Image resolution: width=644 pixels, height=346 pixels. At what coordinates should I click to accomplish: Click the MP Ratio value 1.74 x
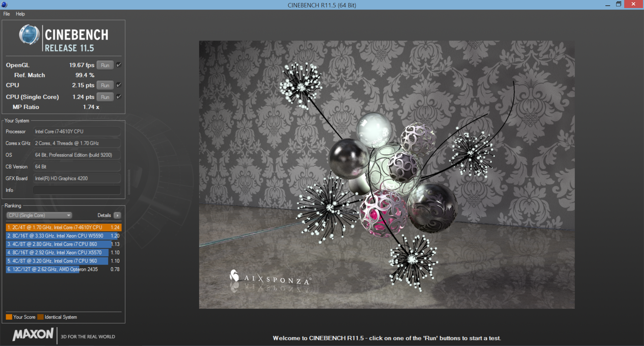tap(91, 107)
